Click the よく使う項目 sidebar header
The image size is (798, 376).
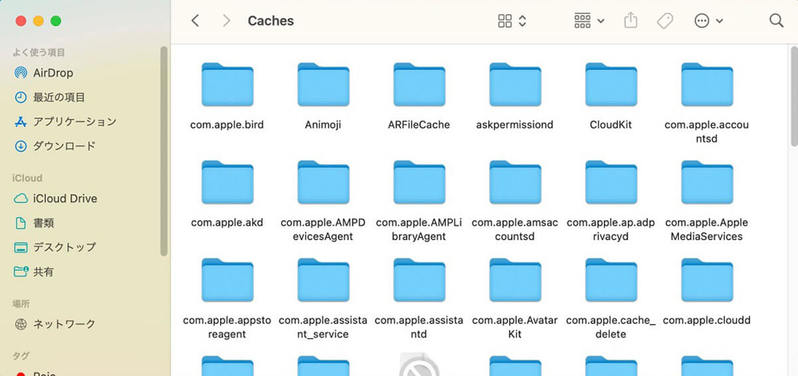point(39,52)
